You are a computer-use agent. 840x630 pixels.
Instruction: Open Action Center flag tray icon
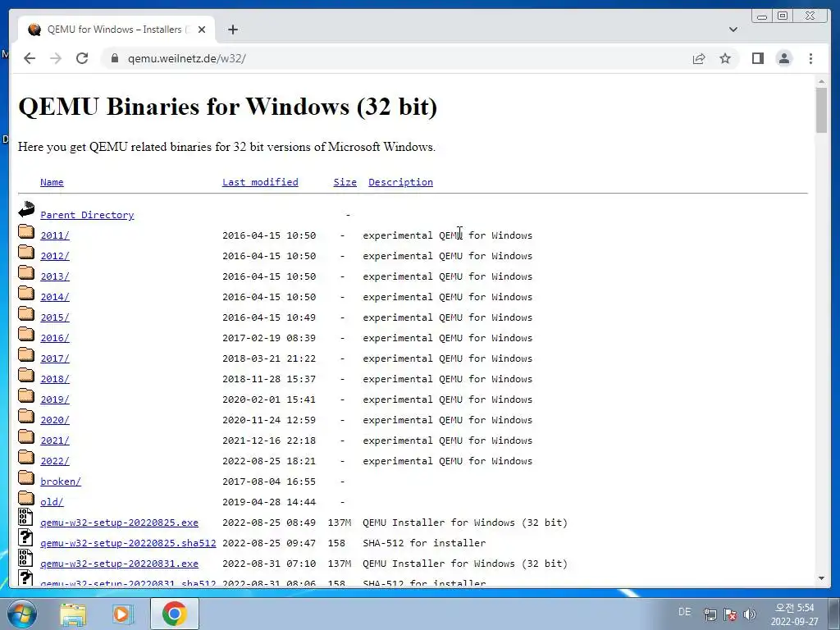[729, 614]
